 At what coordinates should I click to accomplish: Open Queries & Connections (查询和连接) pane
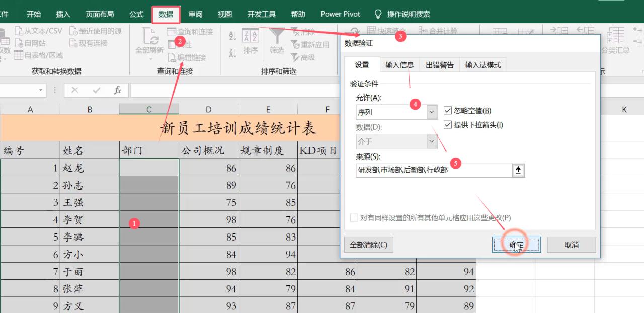[190, 32]
